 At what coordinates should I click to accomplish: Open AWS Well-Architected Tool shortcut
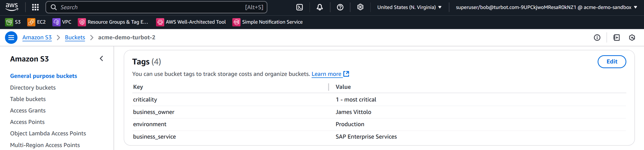click(x=191, y=22)
